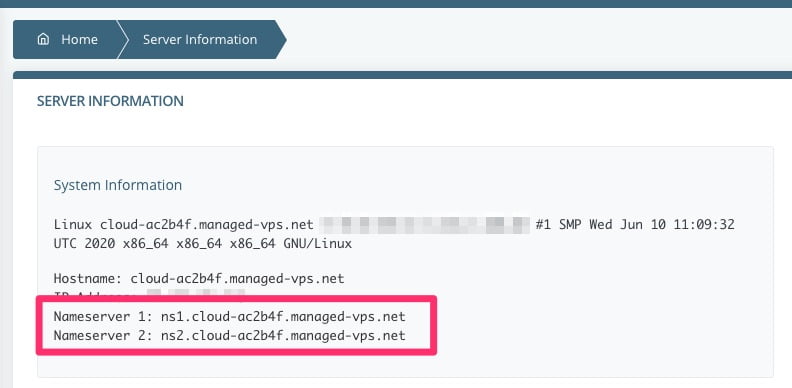Click the blurred kernel version string
This screenshot has width=792, height=388.
pos(424,224)
